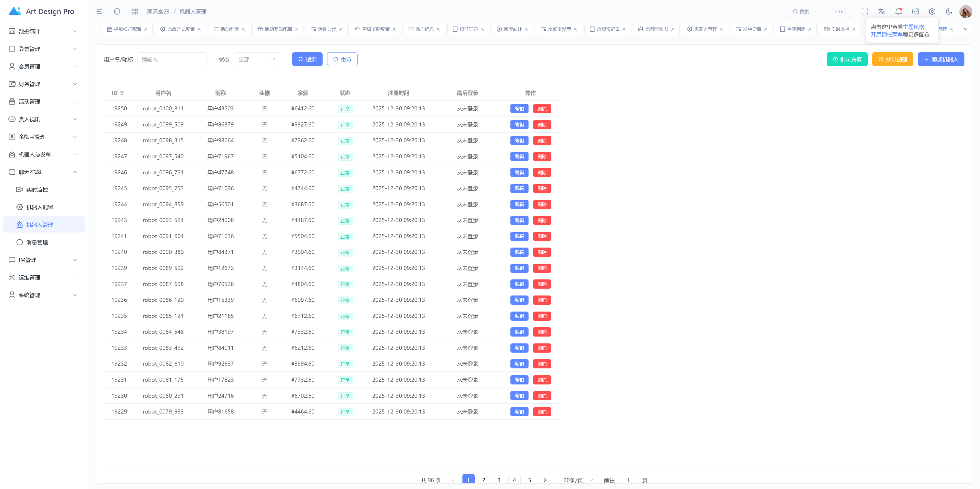Click 聊天室28 in the breadcrumb

[158, 11]
